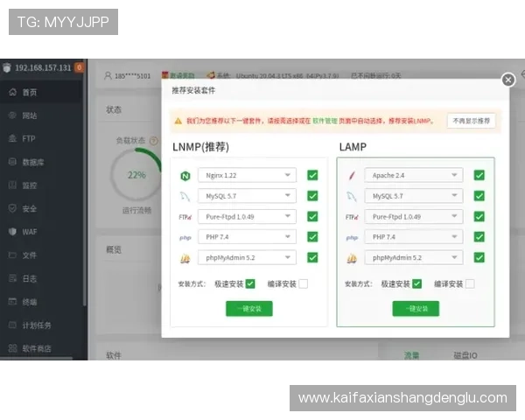Open the LNMP phpMyAdmin 5.2 dropdown

point(247,257)
